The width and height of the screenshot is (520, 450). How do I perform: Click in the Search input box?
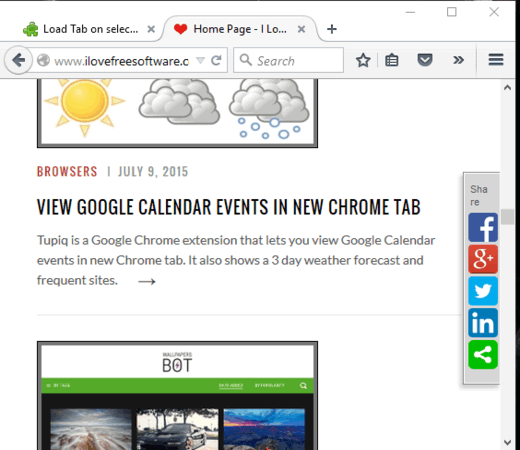coord(288,60)
